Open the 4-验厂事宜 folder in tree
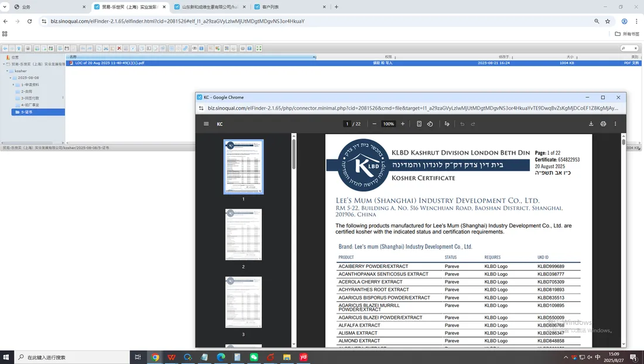The height and width of the screenshot is (364, 644). point(30,105)
